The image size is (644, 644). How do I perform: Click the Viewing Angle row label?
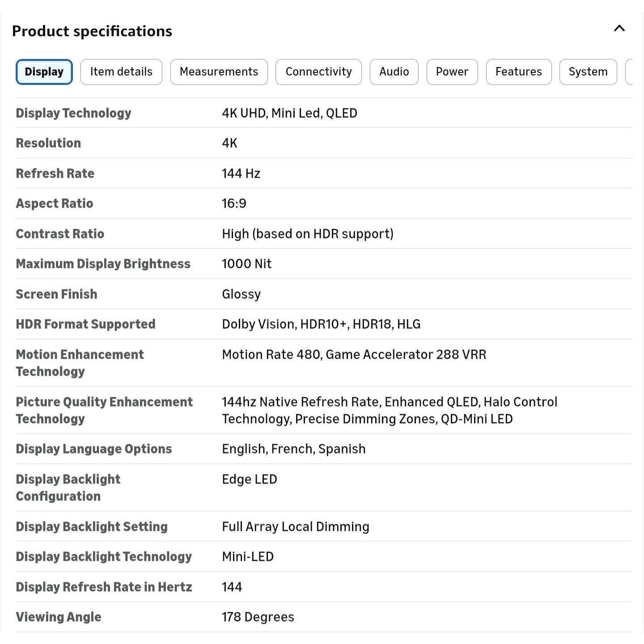pos(59,617)
